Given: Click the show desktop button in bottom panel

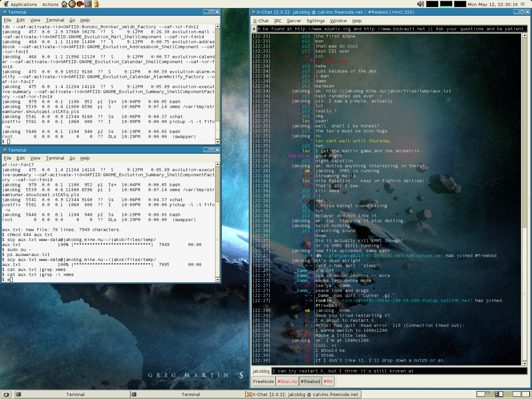Looking at the screenshot, I should [6, 394].
